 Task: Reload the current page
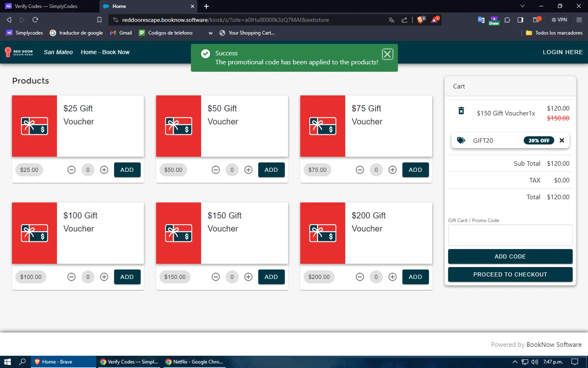(x=35, y=20)
